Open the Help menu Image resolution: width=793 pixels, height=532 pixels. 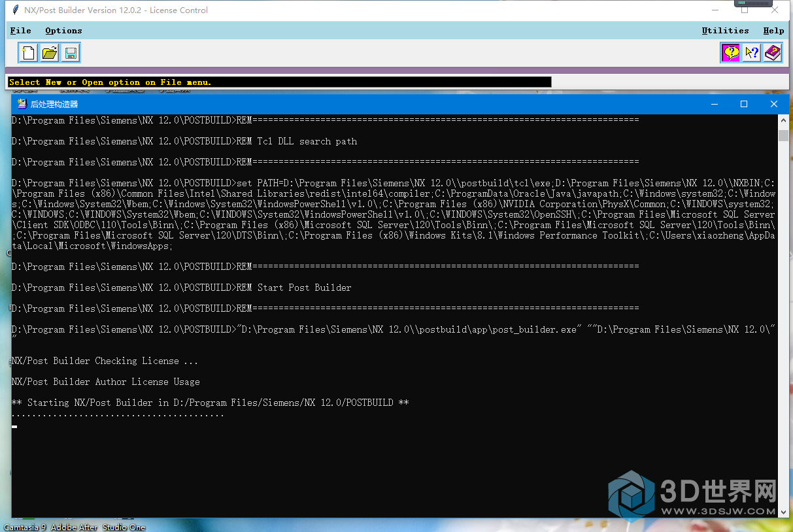773,31
